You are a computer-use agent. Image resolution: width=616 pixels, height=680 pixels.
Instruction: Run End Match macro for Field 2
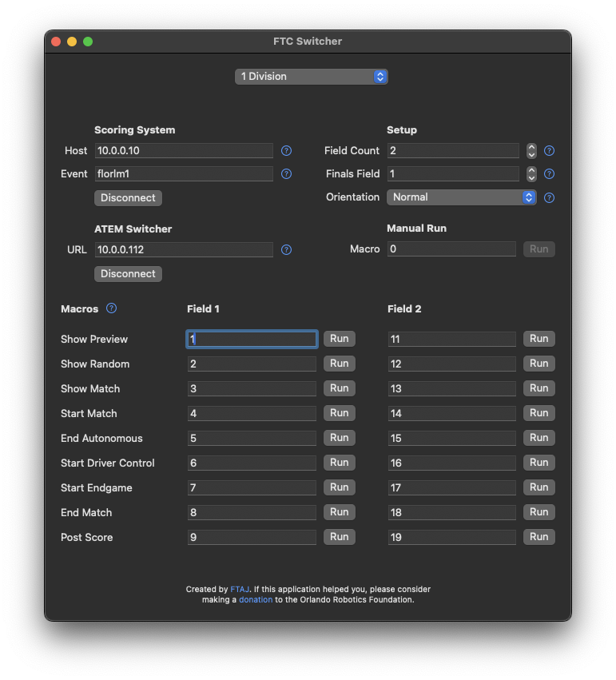tap(539, 511)
